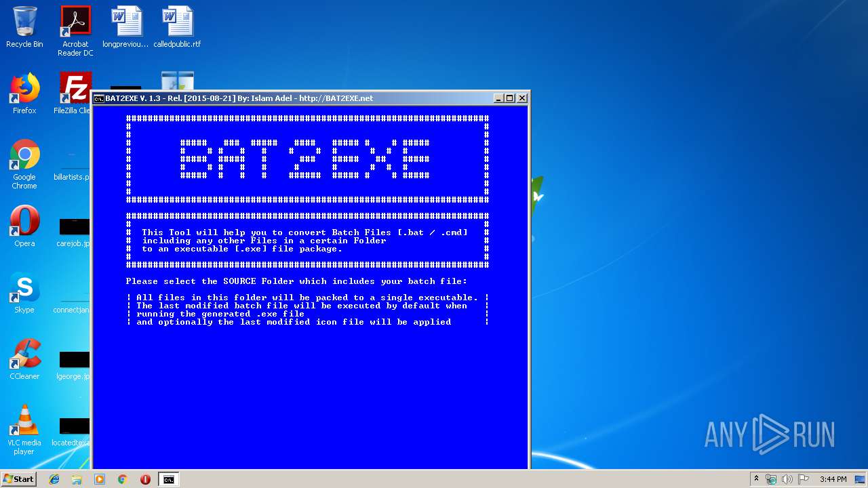The width and height of the screenshot is (868, 488).
Task: Click the 'Please select the SOURCE Folder' line
Action: click(x=296, y=281)
